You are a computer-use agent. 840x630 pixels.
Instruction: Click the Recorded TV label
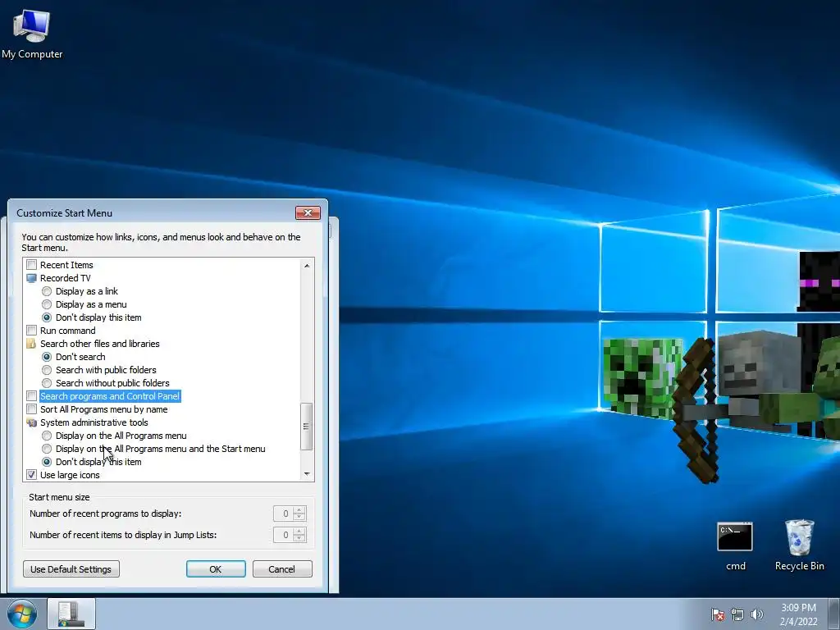click(66, 278)
